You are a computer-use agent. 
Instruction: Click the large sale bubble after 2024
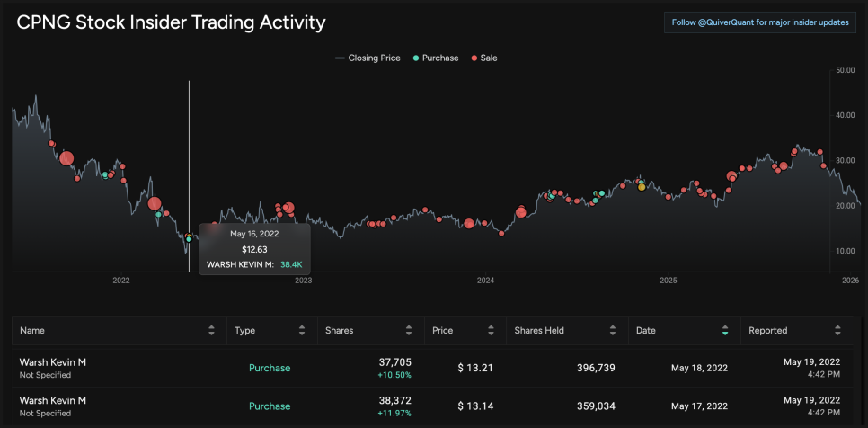tap(520, 213)
